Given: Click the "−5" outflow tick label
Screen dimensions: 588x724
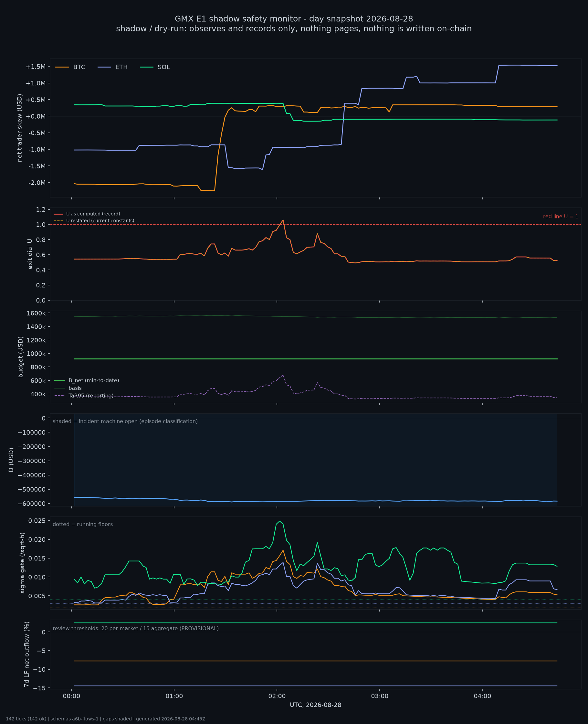Looking at the screenshot, I should click(41, 651).
